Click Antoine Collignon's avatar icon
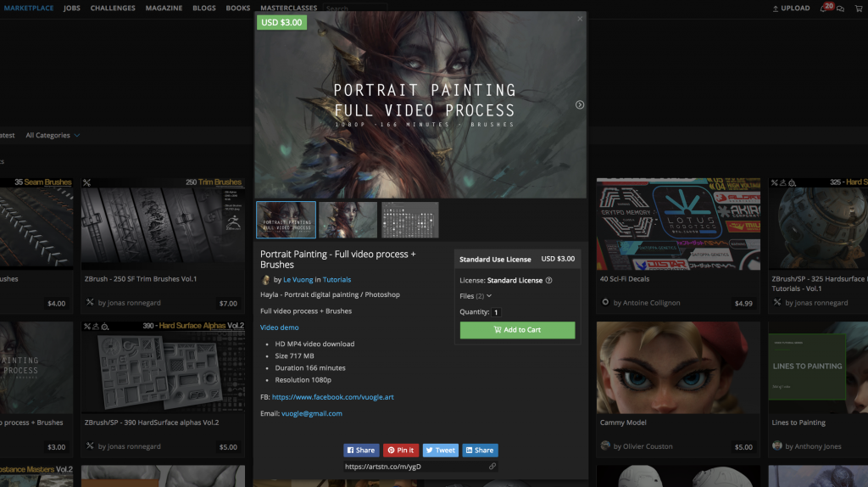 605,303
